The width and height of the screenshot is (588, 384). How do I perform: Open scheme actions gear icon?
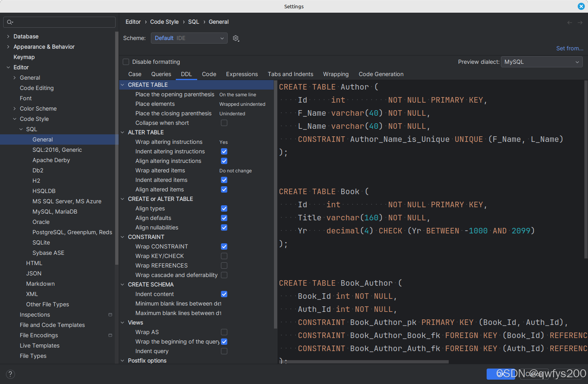(236, 38)
